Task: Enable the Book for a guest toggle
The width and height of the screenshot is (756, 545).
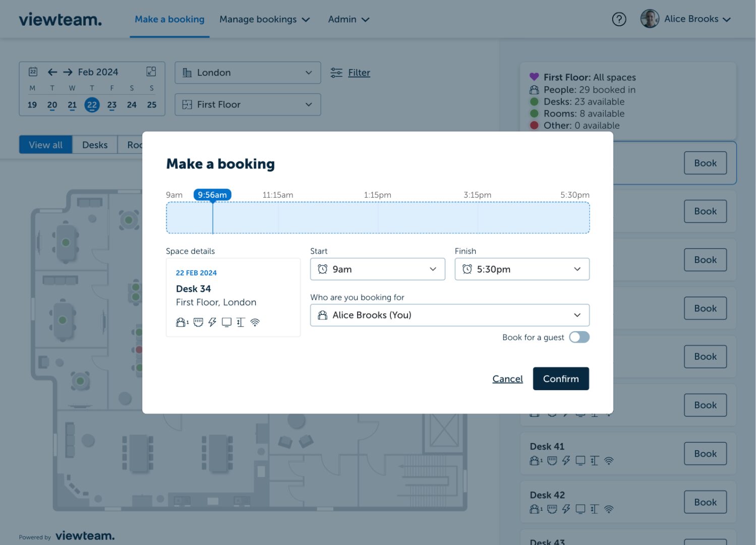Action: point(579,337)
